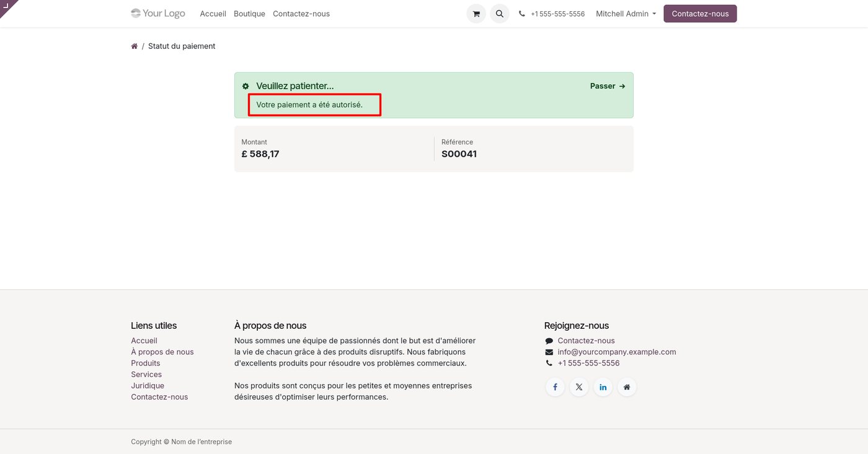The width and height of the screenshot is (868, 454).
Task: Click the Veuillez patienter... heading
Action: [295, 86]
